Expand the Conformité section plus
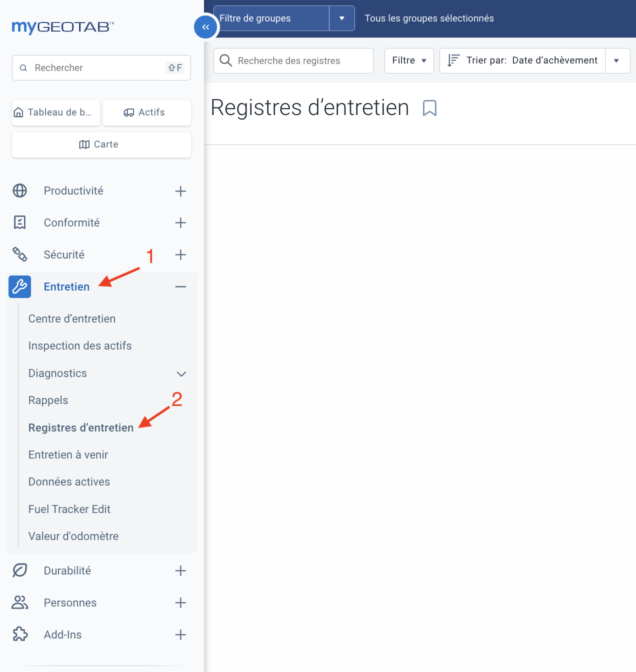 (x=180, y=223)
